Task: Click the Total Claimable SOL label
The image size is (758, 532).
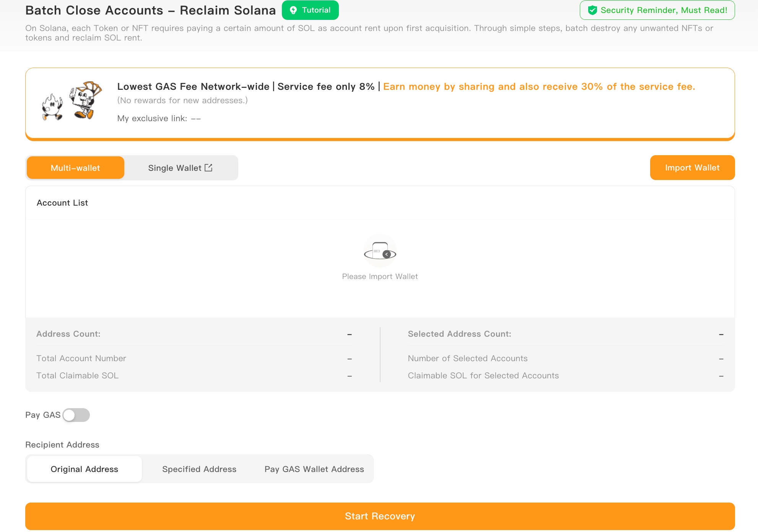Action: click(x=78, y=376)
